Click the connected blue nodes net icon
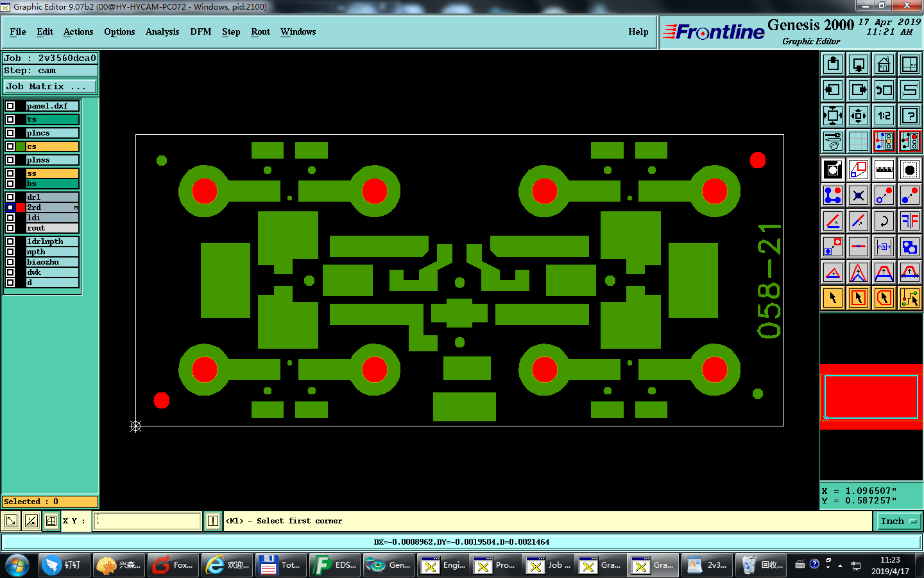924x578 pixels. click(x=833, y=195)
